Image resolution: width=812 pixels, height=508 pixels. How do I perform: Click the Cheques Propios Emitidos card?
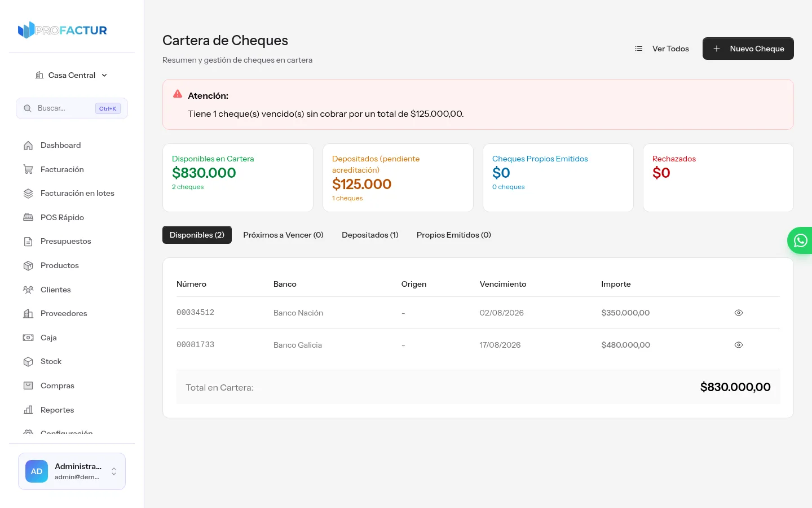[x=558, y=178]
